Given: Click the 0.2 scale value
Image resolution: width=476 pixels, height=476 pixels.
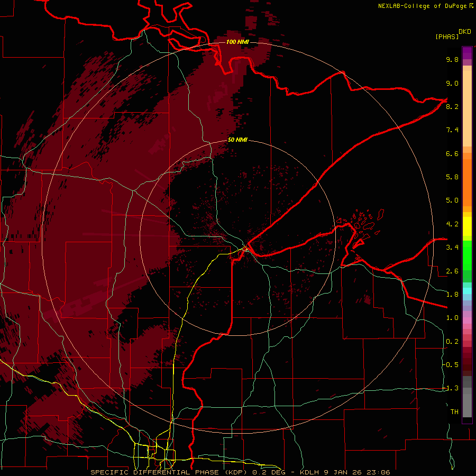Looking at the screenshot, I should [452, 342].
